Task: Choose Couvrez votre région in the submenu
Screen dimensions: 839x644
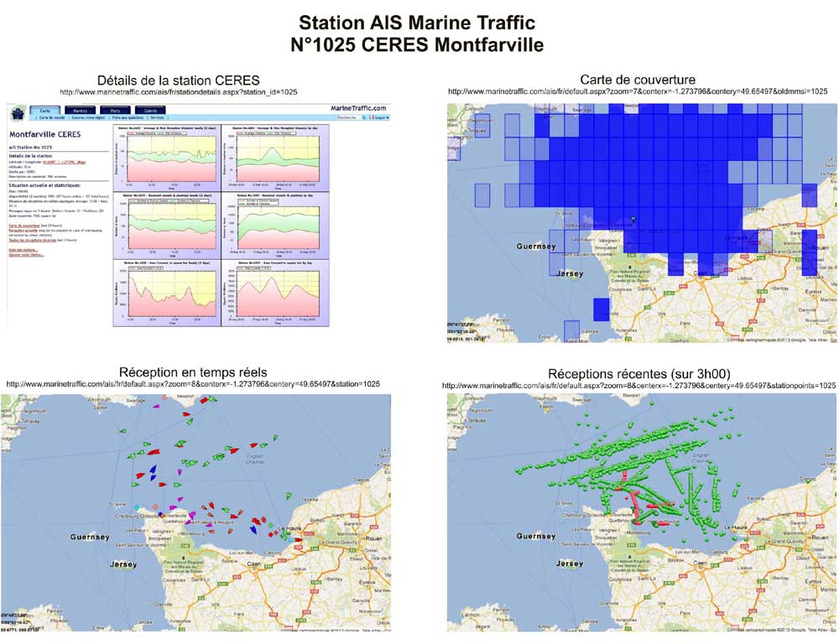Action: pyautogui.click(x=89, y=117)
